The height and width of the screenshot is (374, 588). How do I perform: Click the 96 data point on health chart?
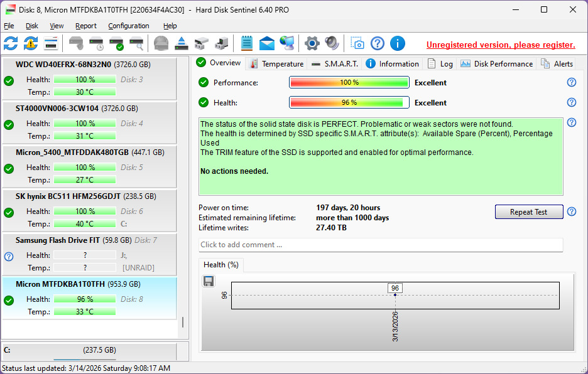(395, 295)
